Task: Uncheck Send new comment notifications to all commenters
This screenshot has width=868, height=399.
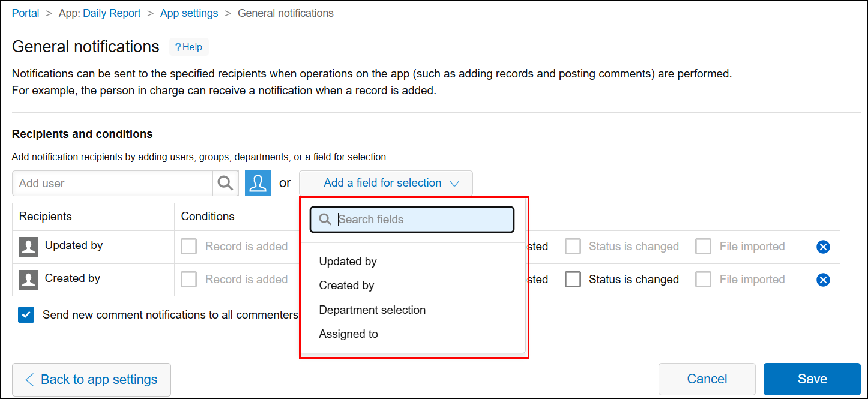Action: click(x=26, y=314)
